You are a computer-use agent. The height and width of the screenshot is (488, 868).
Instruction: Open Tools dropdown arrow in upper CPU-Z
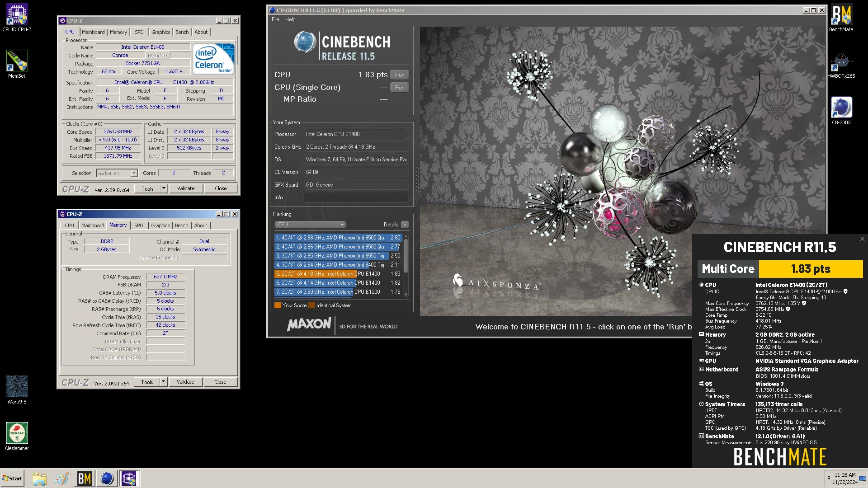tap(164, 188)
